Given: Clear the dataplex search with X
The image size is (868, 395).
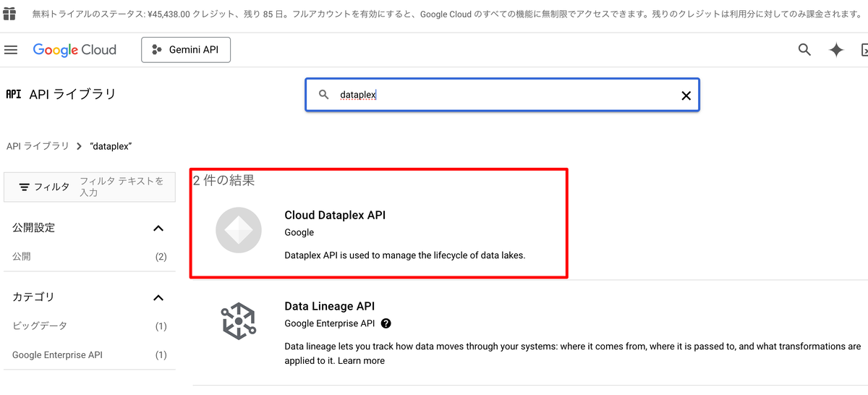Looking at the screenshot, I should coord(686,95).
